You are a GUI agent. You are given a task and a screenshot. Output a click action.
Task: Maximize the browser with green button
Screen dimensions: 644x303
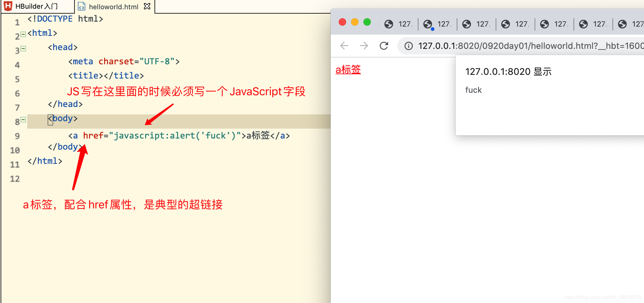coord(367,22)
